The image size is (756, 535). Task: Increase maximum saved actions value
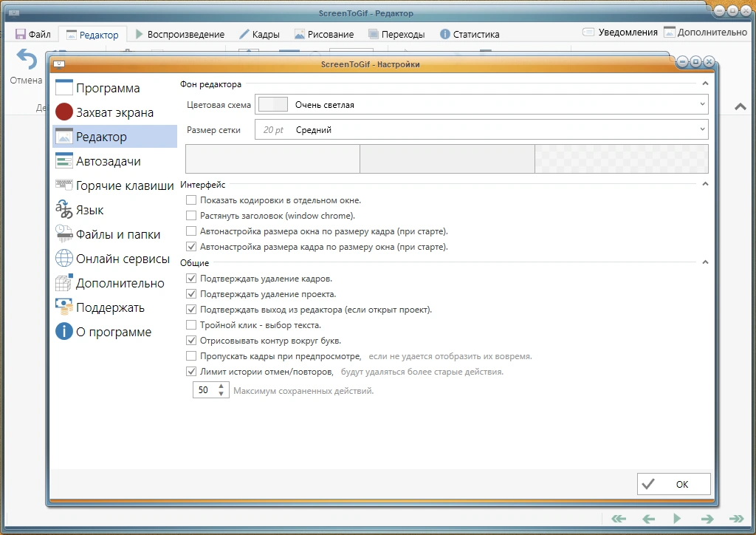pyautogui.click(x=221, y=386)
